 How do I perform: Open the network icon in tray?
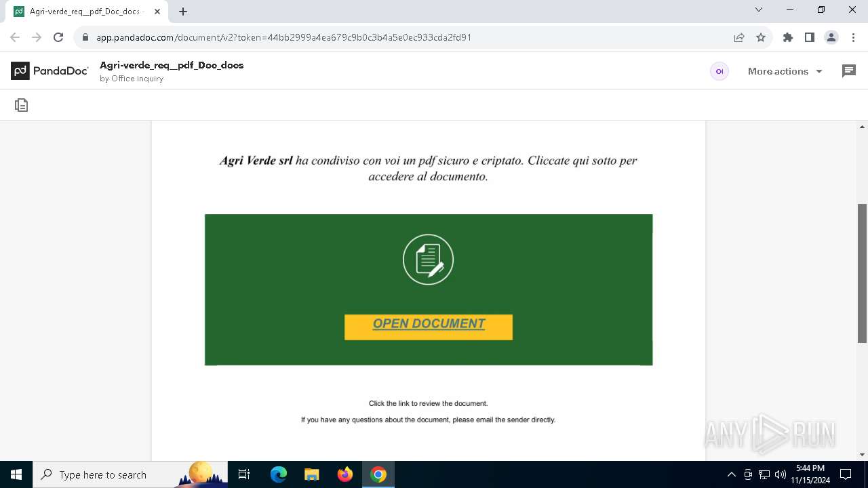764,474
